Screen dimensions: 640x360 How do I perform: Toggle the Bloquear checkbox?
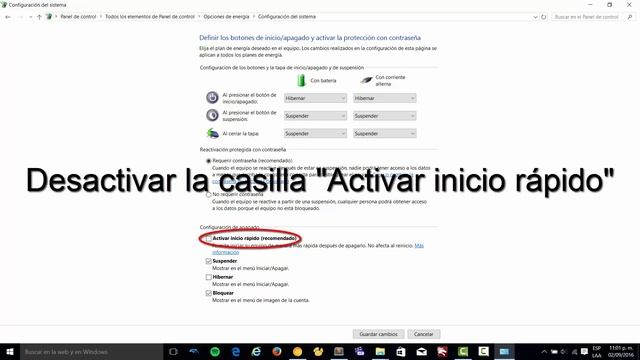(x=209, y=293)
